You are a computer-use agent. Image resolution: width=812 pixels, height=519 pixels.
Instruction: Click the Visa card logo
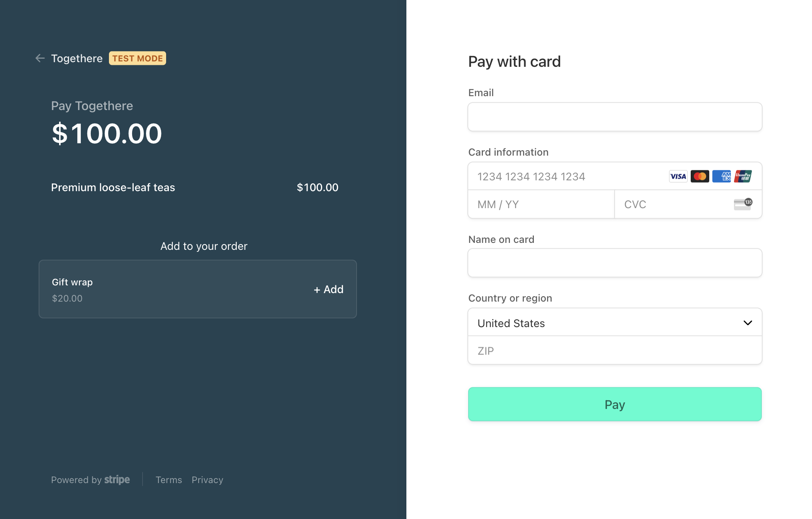point(678,176)
